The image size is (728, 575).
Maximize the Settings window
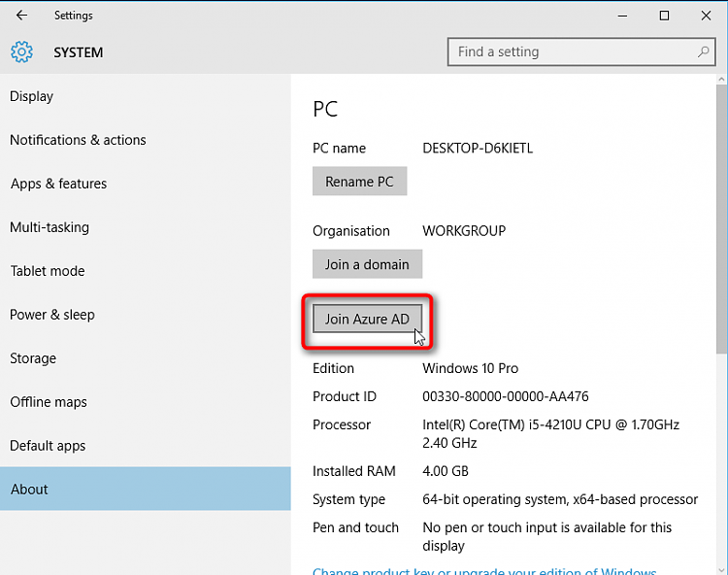pyautogui.click(x=664, y=16)
